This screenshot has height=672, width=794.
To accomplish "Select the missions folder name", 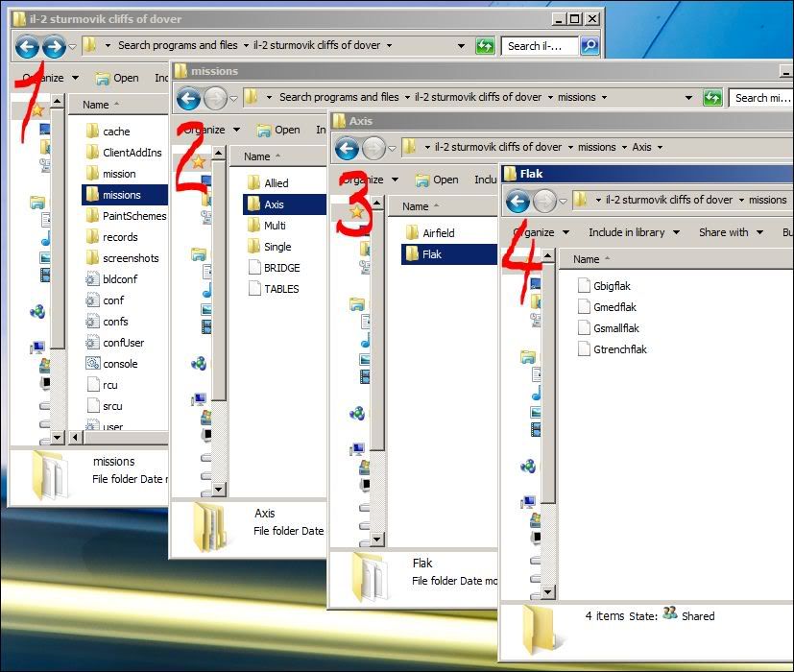I will [x=122, y=195].
